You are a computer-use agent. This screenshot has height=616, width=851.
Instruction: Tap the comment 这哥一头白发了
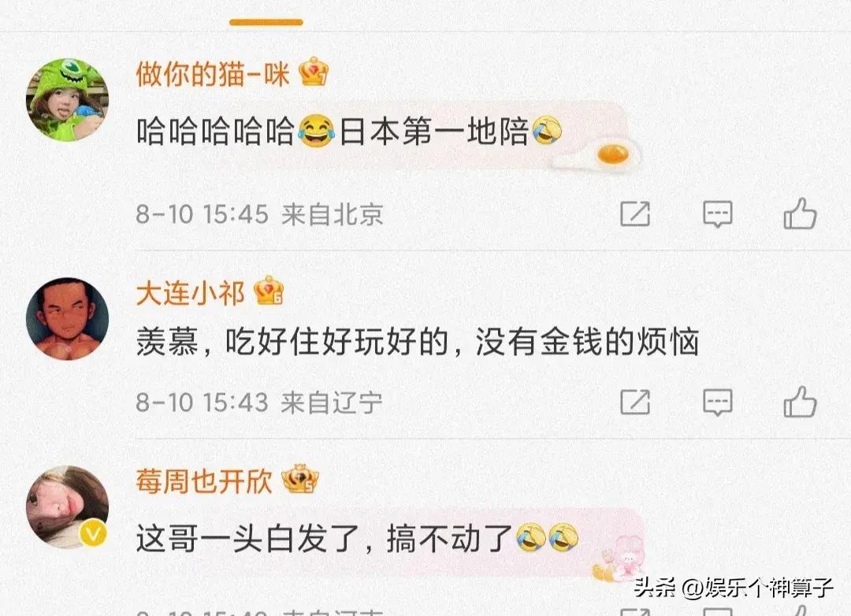tap(357, 538)
